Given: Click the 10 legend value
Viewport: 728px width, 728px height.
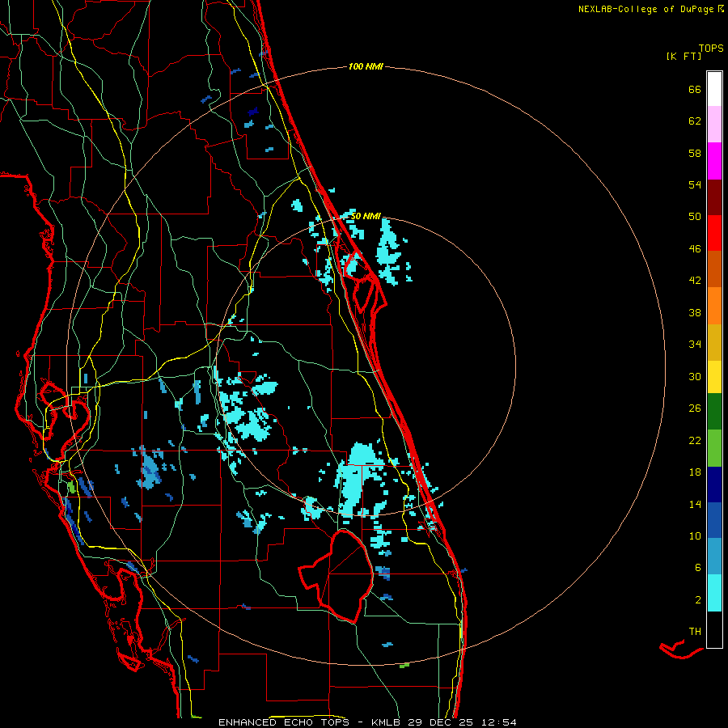Looking at the screenshot, I should [x=695, y=536].
